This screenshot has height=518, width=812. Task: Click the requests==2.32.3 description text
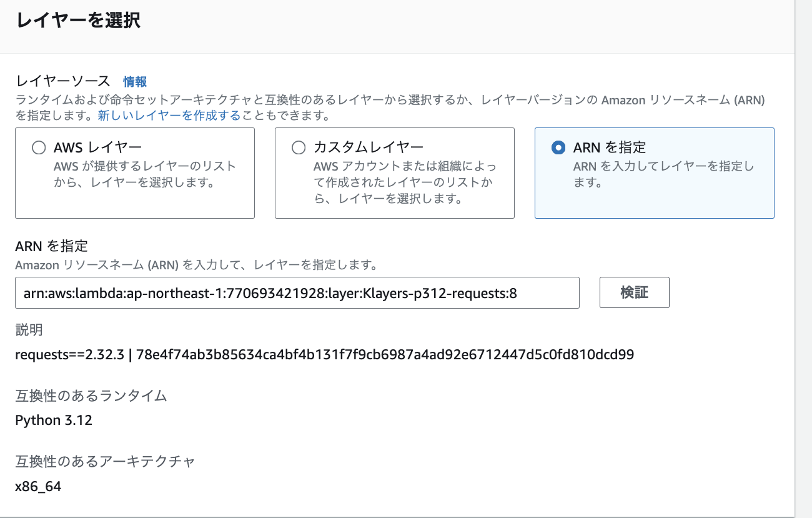pyautogui.click(x=325, y=355)
